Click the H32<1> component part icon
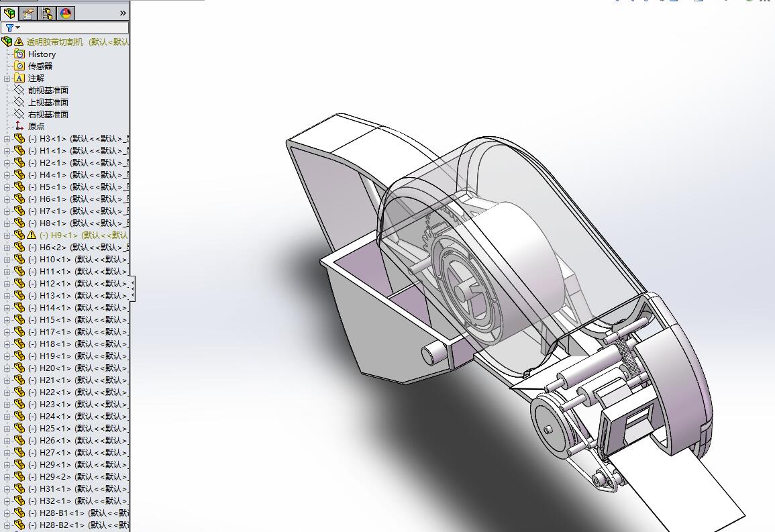 pos(19,501)
